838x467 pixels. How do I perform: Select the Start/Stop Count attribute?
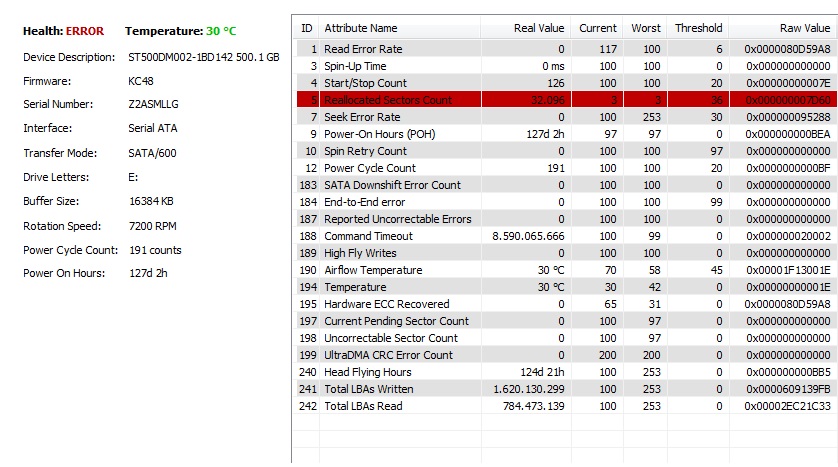coord(565,83)
